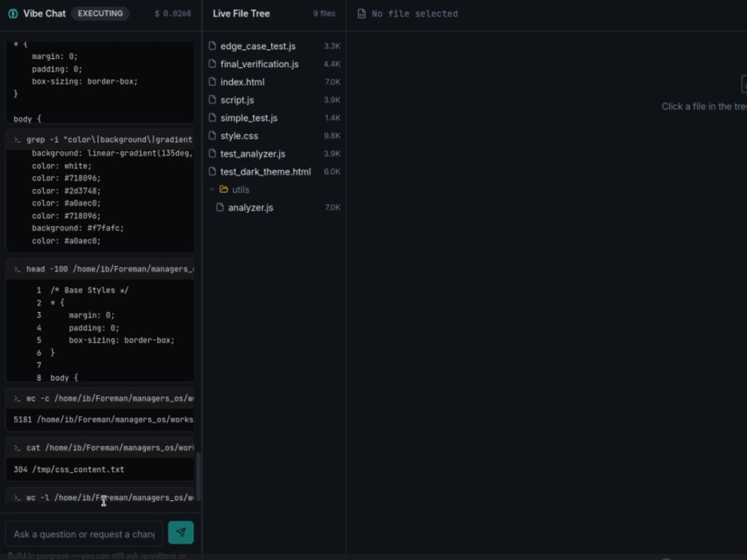Viewport: 747px width, 560px height.
Task: Click the Vibe Chat brain logo icon
Action: click(x=13, y=13)
